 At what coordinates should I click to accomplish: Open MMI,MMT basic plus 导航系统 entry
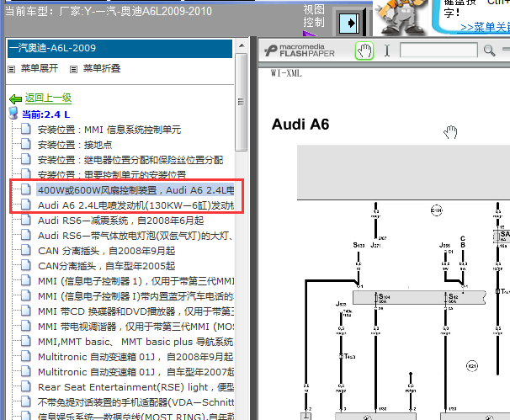(x=136, y=342)
